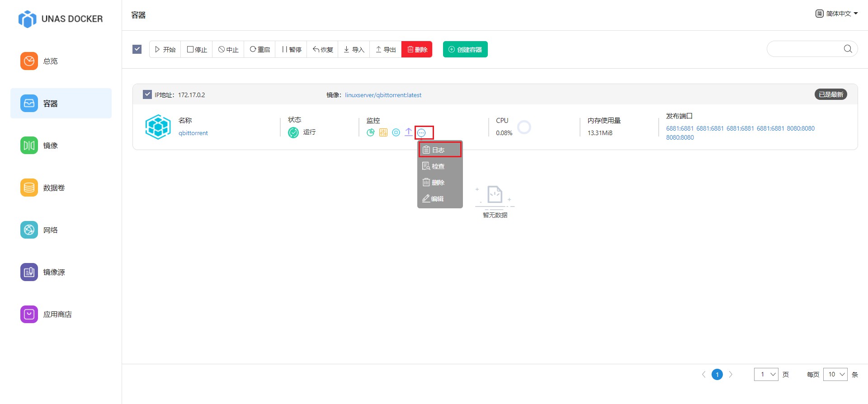Click the blue circular target monitoring icon

pos(396,132)
